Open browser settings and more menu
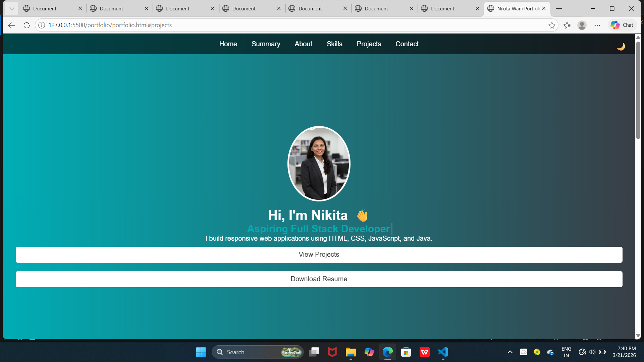 (x=597, y=25)
